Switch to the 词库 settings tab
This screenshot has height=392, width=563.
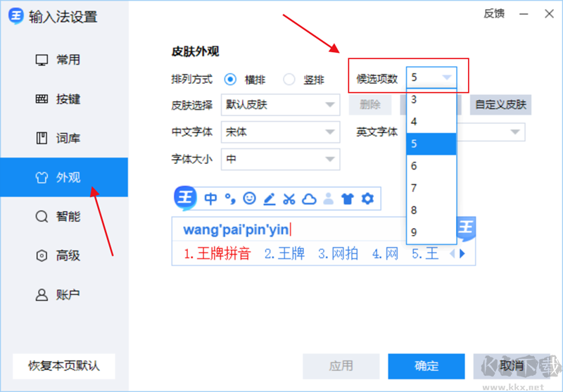[64, 138]
